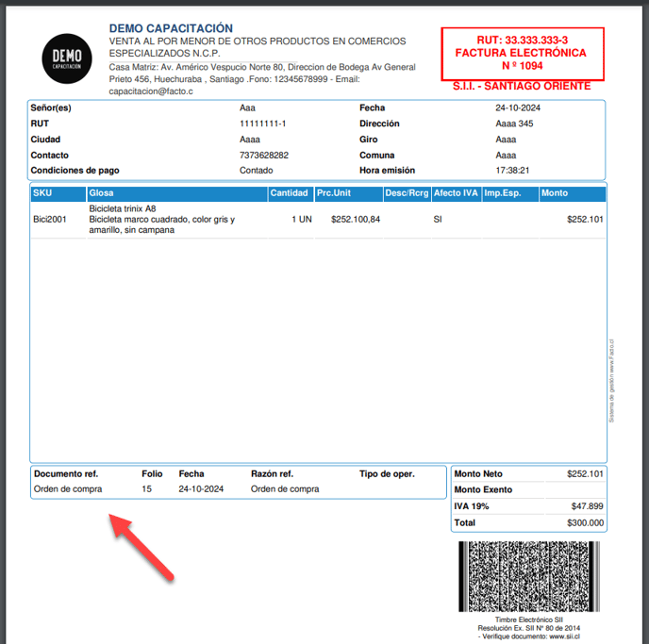Select the Glosa column header
Image resolution: width=649 pixels, height=644 pixels.
click(101, 193)
